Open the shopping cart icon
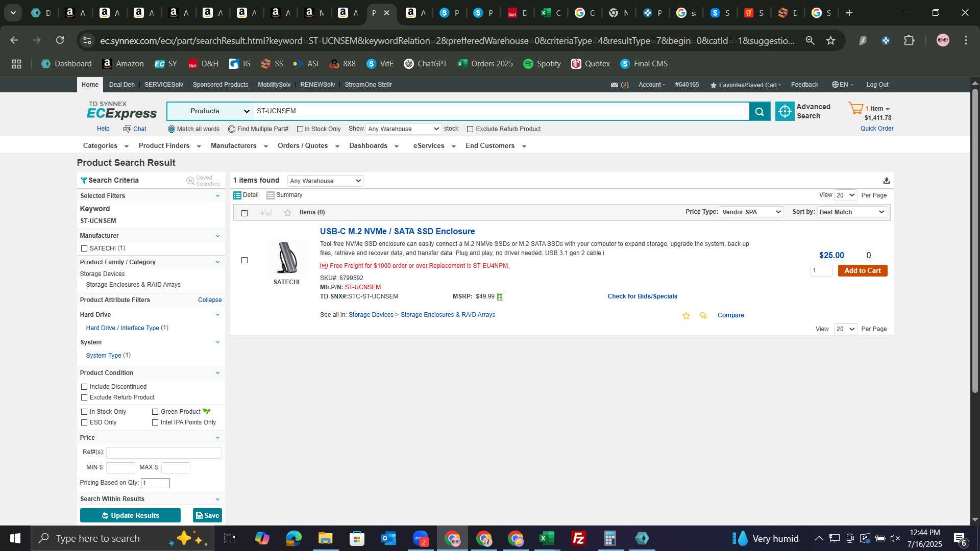 pos(856,109)
